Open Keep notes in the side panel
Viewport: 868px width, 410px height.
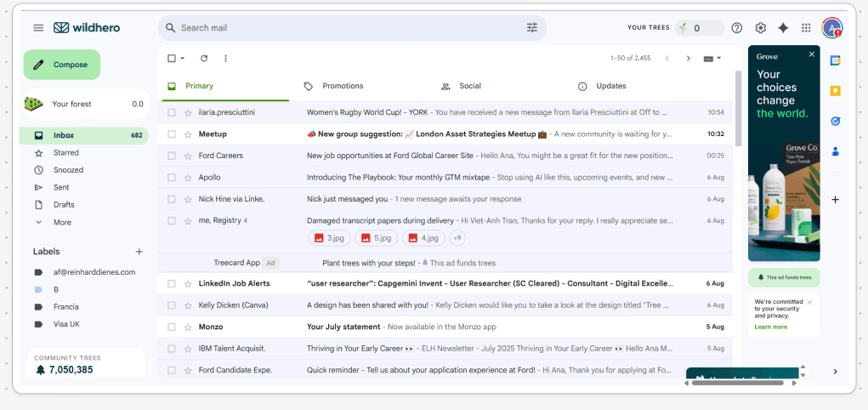[x=836, y=91]
